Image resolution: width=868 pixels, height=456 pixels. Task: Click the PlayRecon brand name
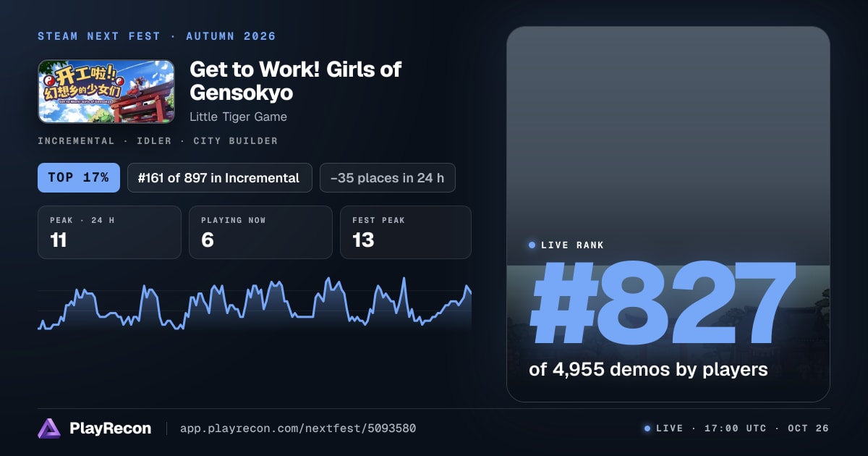pyautogui.click(x=110, y=428)
